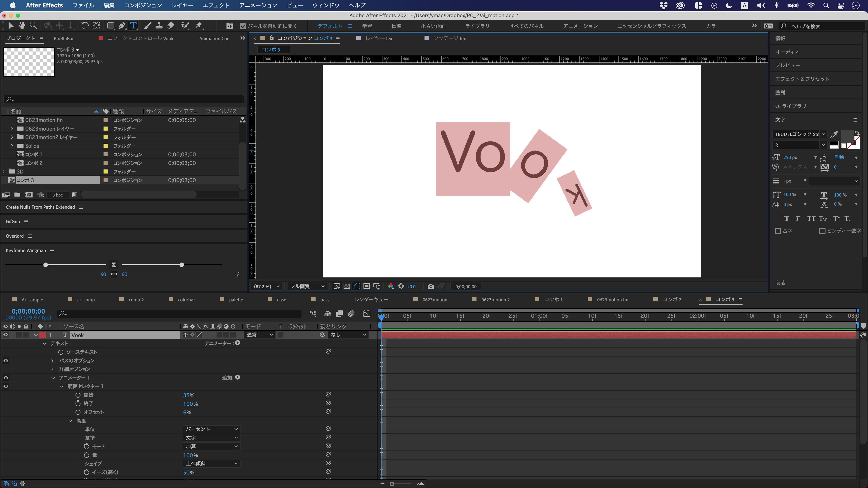Take a snapshot with the camera icon
Screen dimensions: 868x488
click(x=431, y=286)
